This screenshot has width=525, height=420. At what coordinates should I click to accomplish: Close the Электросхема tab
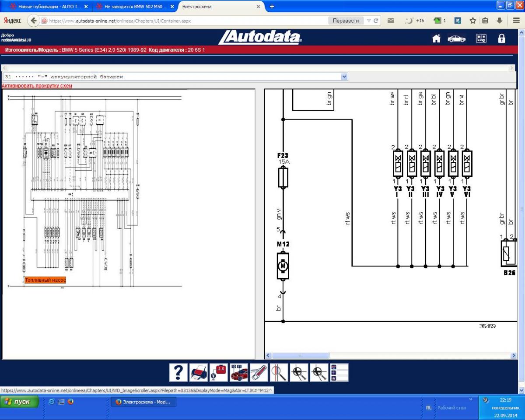click(x=258, y=7)
